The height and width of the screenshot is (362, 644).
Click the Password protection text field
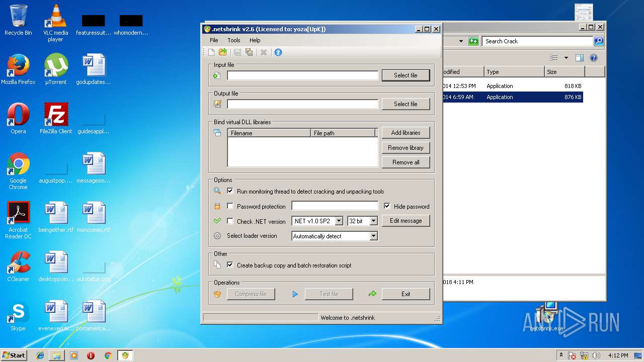click(x=335, y=206)
